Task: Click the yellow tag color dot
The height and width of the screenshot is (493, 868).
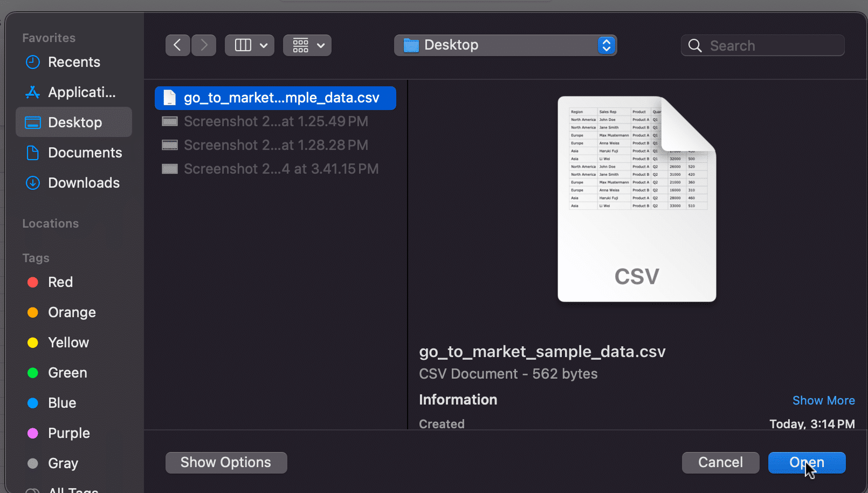Action: point(33,343)
